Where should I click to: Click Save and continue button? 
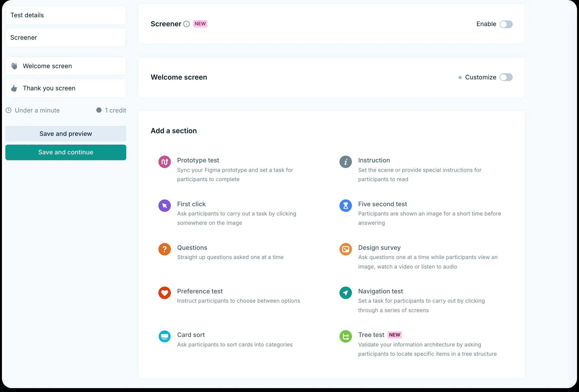tap(66, 152)
